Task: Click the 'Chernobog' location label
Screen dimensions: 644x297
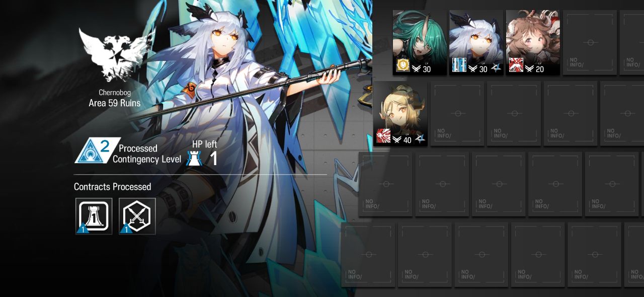Action: click(x=114, y=93)
